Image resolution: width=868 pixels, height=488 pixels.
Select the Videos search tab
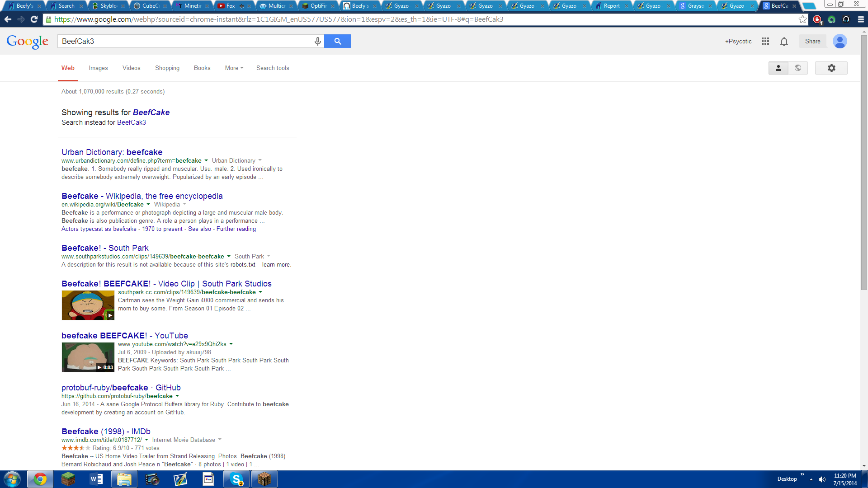(131, 68)
